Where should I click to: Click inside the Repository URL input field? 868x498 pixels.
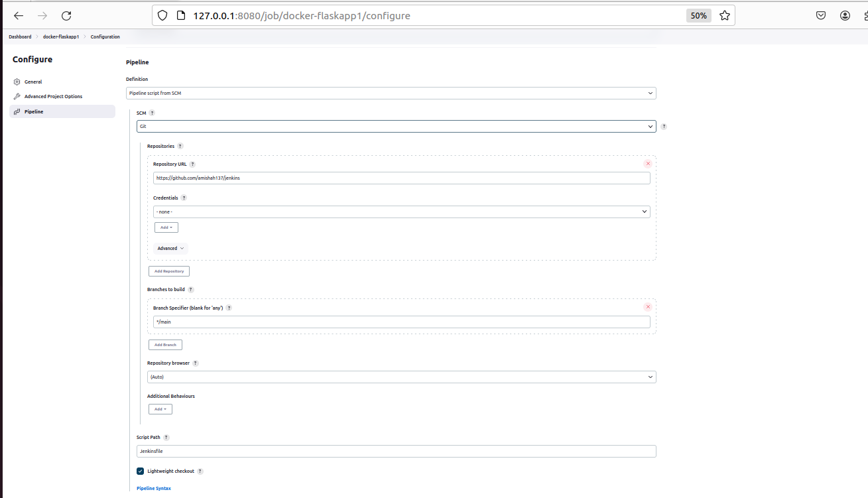click(401, 178)
